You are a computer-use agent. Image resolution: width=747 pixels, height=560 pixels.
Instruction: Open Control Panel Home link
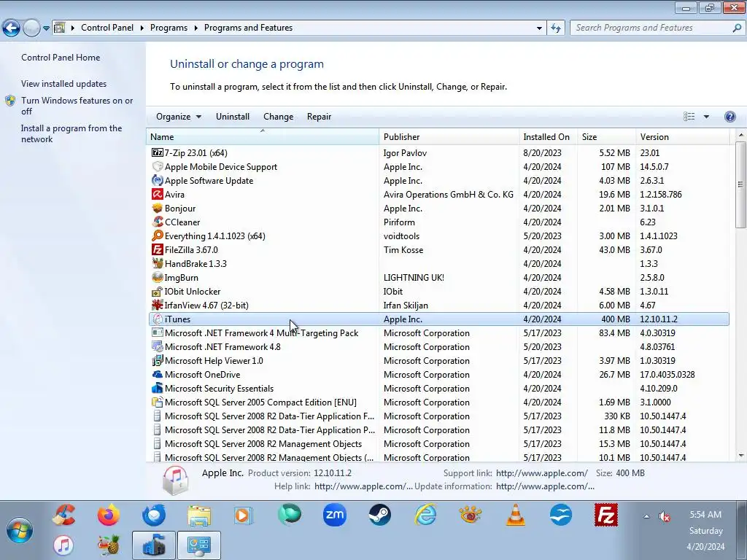pos(61,58)
